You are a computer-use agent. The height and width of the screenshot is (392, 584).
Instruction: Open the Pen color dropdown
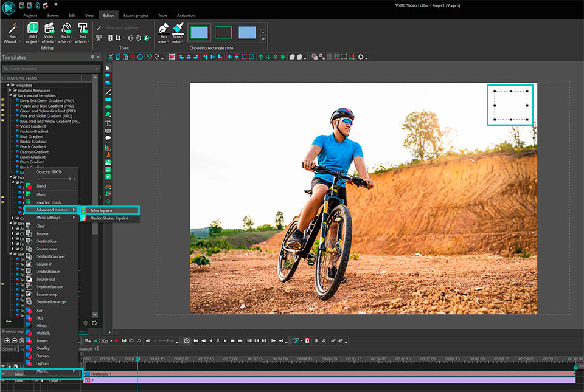(x=162, y=41)
